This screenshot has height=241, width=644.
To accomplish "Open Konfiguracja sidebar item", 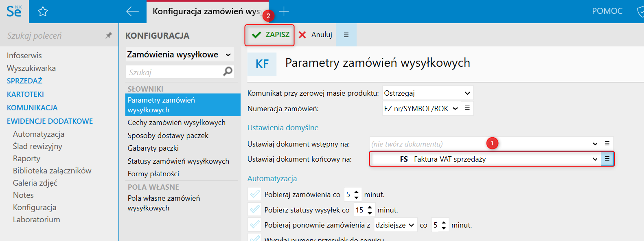I will pos(35,207).
